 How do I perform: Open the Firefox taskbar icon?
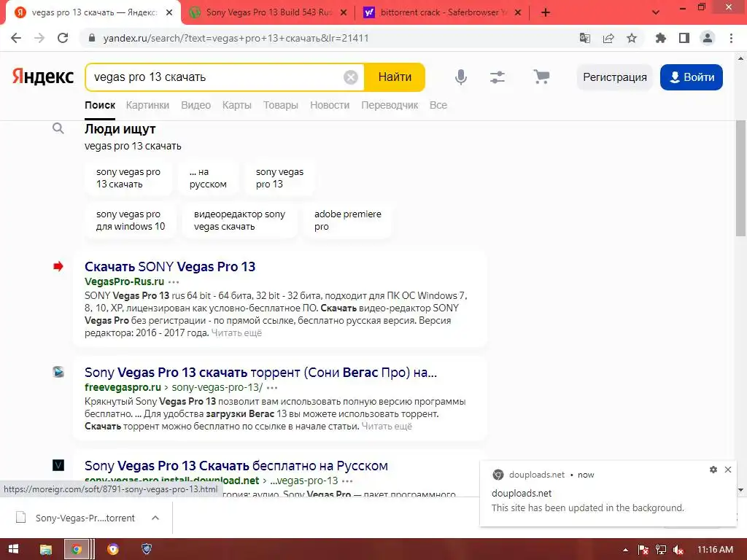click(113, 550)
